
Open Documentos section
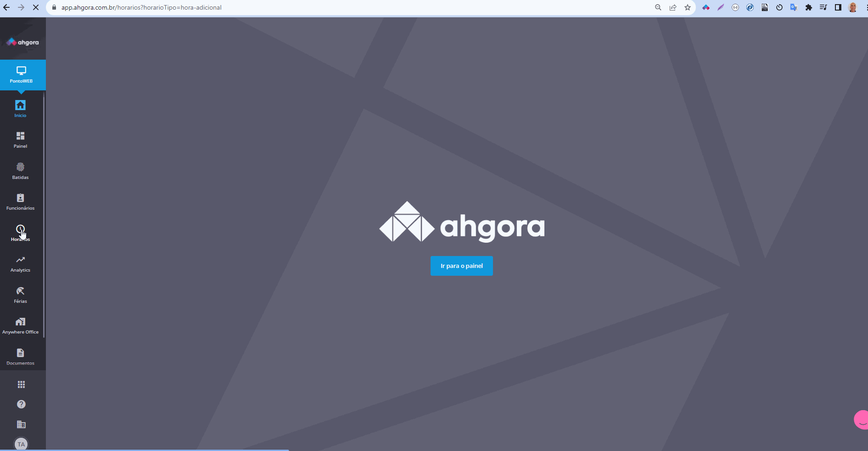tap(20, 357)
